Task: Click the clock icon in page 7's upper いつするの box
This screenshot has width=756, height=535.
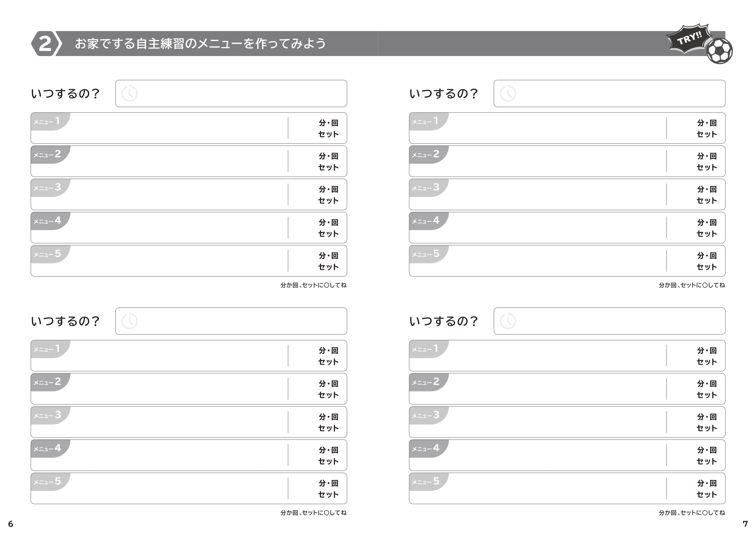Action: tap(508, 94)
